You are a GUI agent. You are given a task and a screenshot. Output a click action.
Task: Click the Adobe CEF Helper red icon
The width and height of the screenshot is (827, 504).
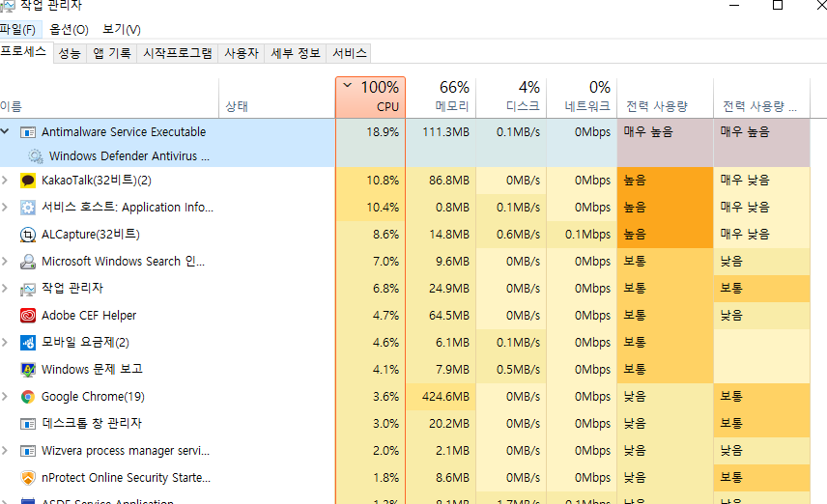pyautogui.click(x=27, y=316)
